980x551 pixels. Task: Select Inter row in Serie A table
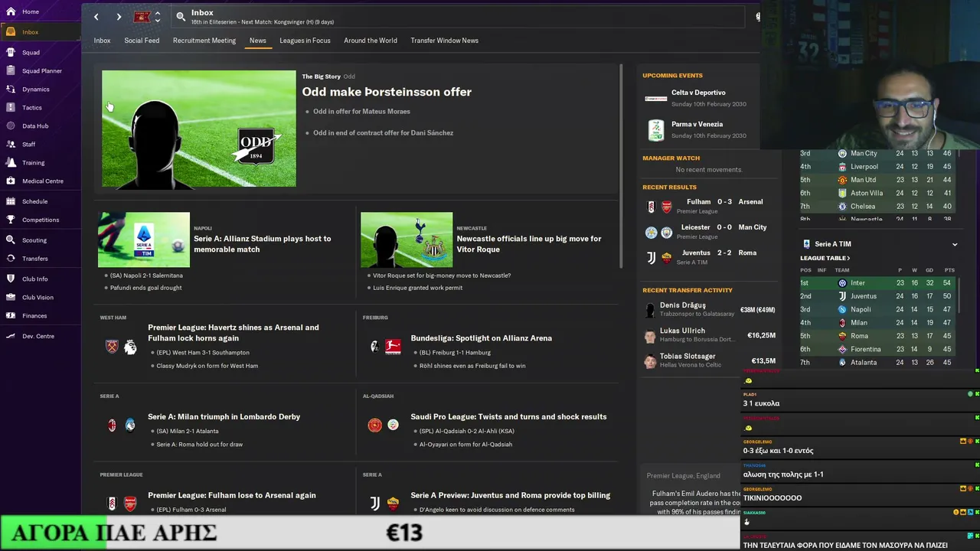(877, 283)
